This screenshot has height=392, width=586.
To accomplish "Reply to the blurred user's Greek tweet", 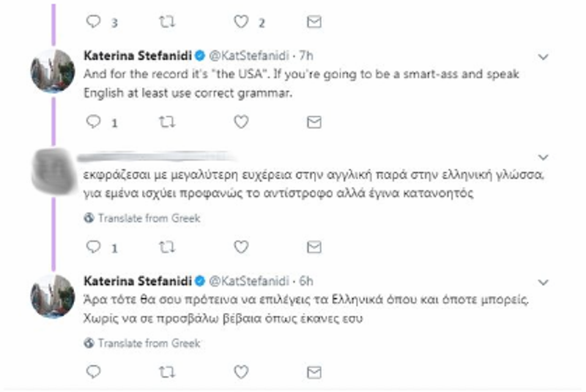I will click(x=93, y=248).
